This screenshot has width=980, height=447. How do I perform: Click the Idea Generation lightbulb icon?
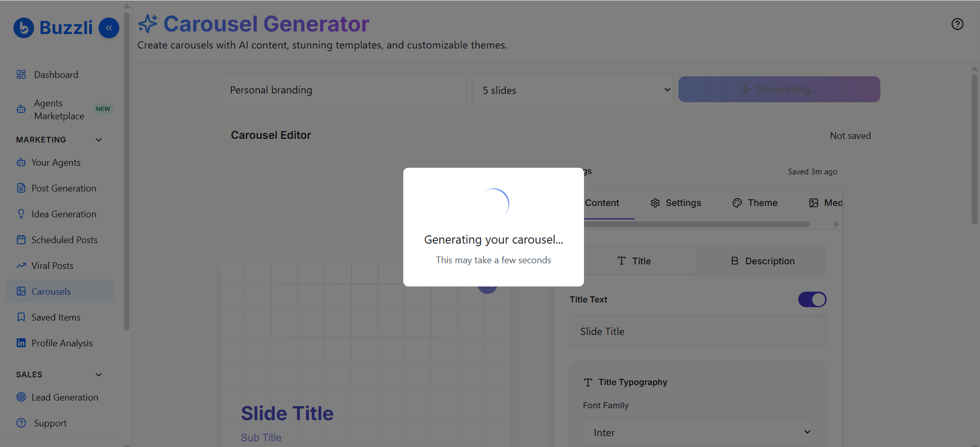click(x=21, y=214)
